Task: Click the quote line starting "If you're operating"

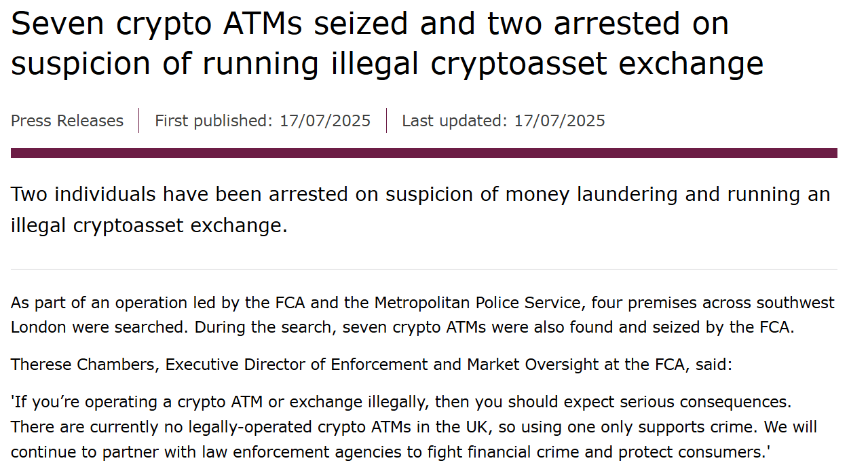Action: (401, 402)
